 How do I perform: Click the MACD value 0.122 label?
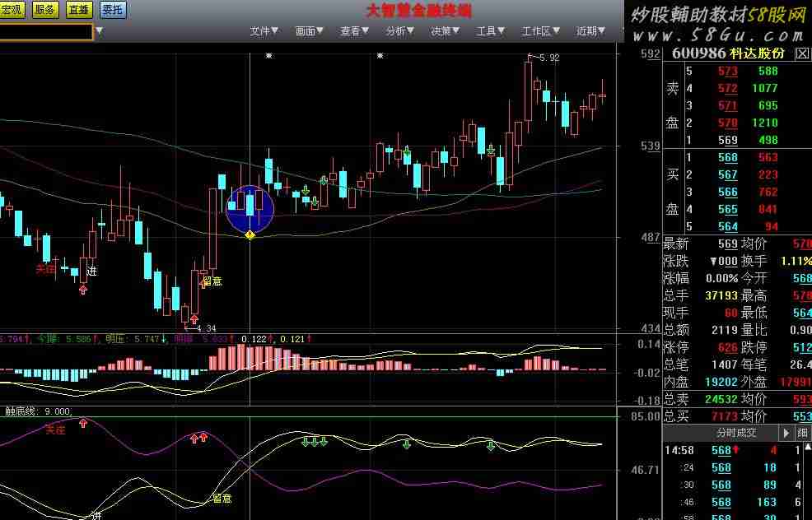point(254,339)
